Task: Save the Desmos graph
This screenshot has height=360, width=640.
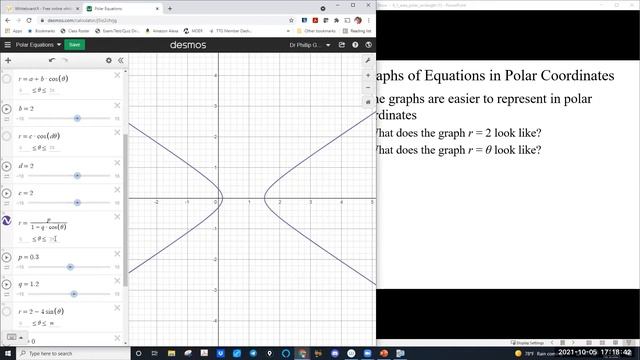Action: click(x=74, y=44)
